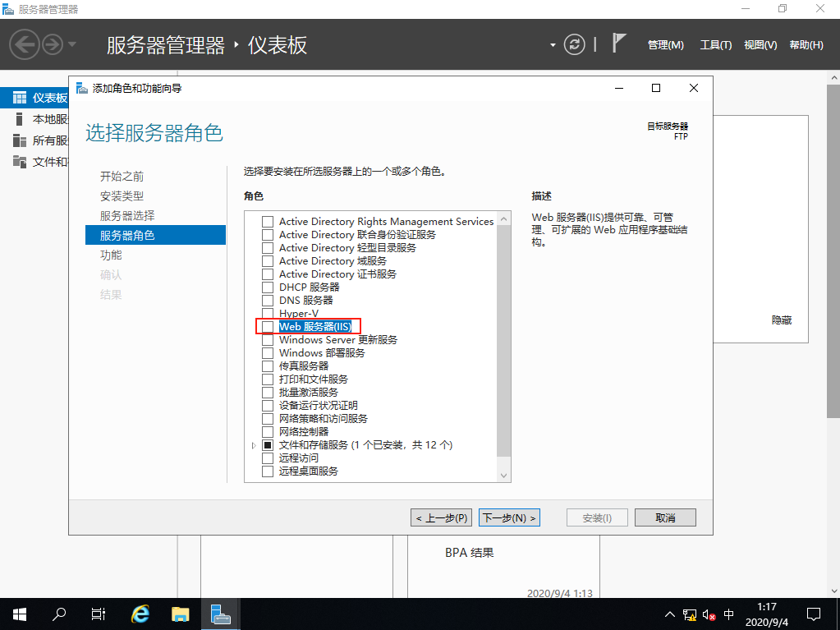Image resolution: width=840 pixels, height=630 pixels.
Task: Click the muted volume tray icon
Action: tap(709, 614)
